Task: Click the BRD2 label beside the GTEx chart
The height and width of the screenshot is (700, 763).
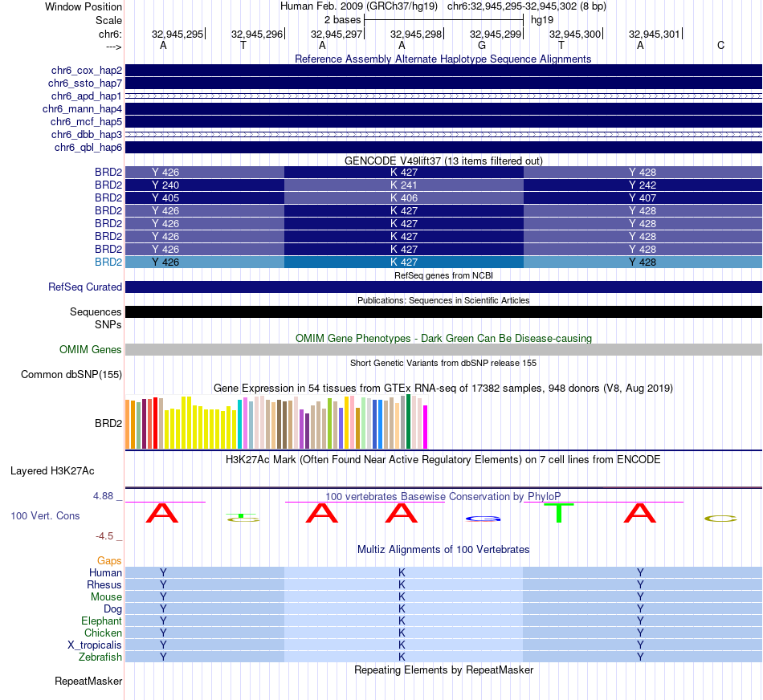Action: click(108, 423)
